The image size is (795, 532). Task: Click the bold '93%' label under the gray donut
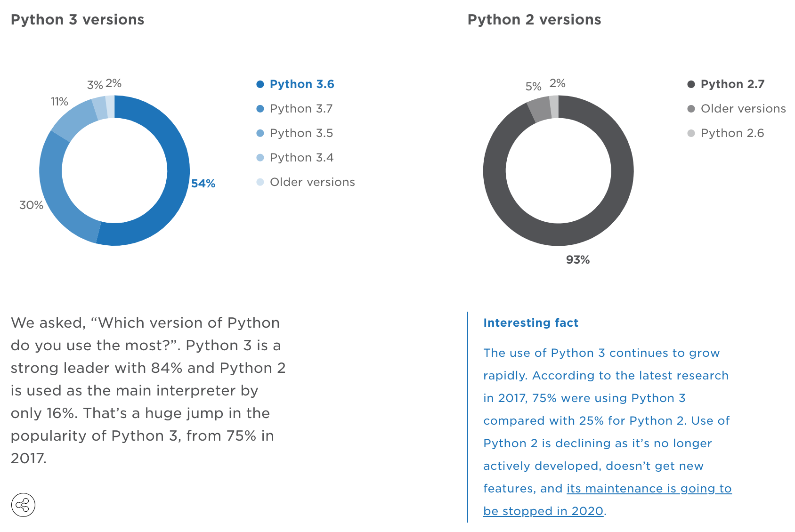click(x=578, y=260)
